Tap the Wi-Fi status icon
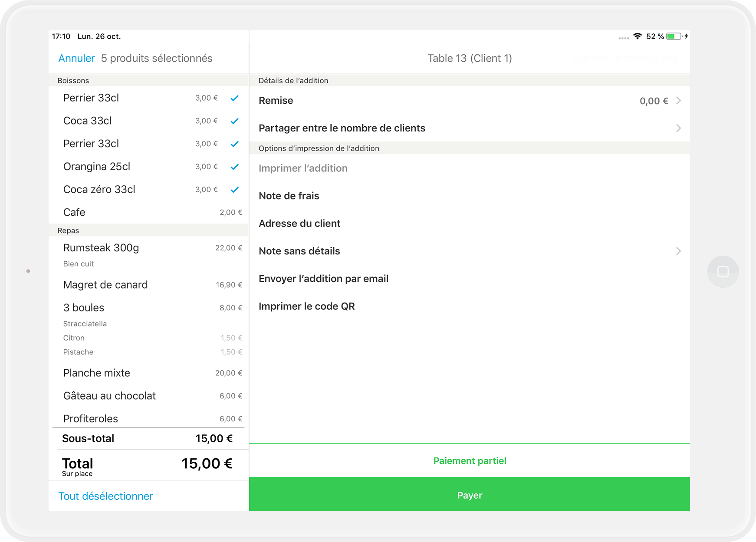 (637, 36)
